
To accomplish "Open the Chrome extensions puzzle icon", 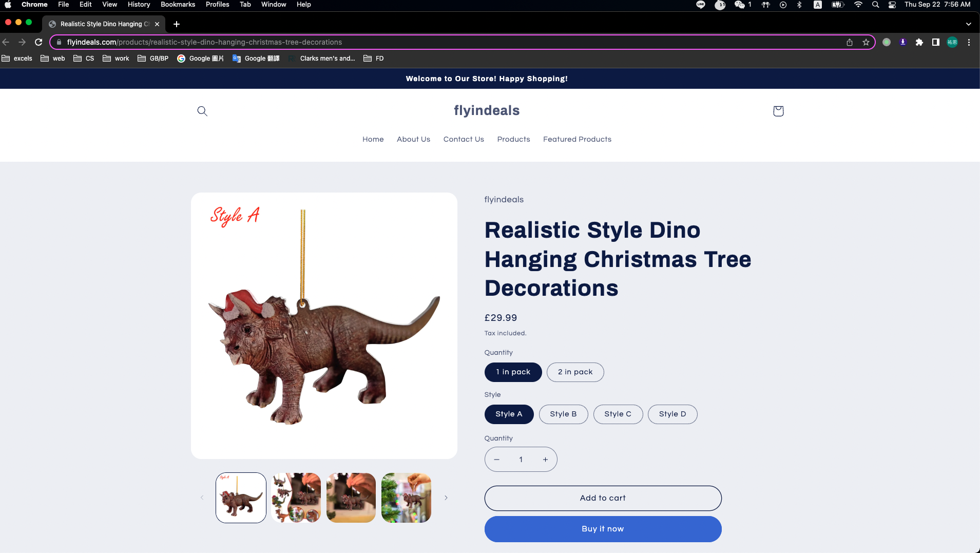I will [x=919, y=42].
